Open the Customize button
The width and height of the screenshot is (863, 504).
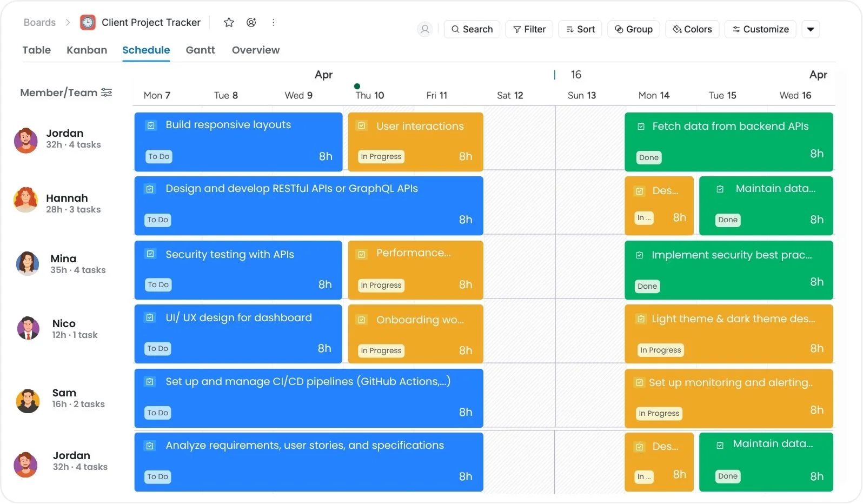click(x=760, y=29)
